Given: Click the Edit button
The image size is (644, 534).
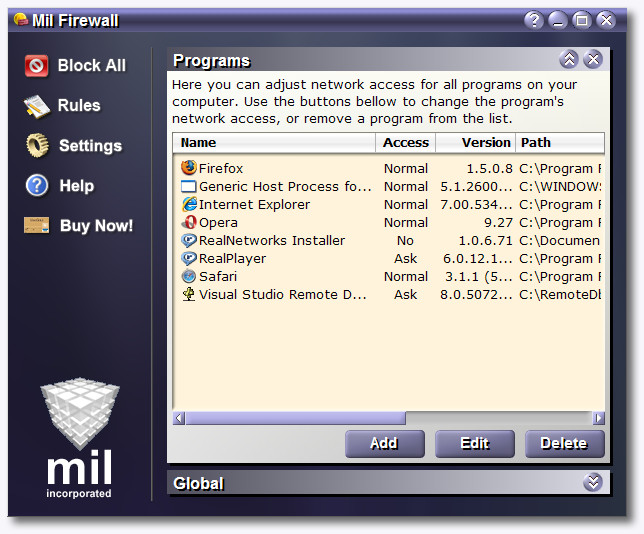Looking at the screenshot, I should [x=475, y=444].
